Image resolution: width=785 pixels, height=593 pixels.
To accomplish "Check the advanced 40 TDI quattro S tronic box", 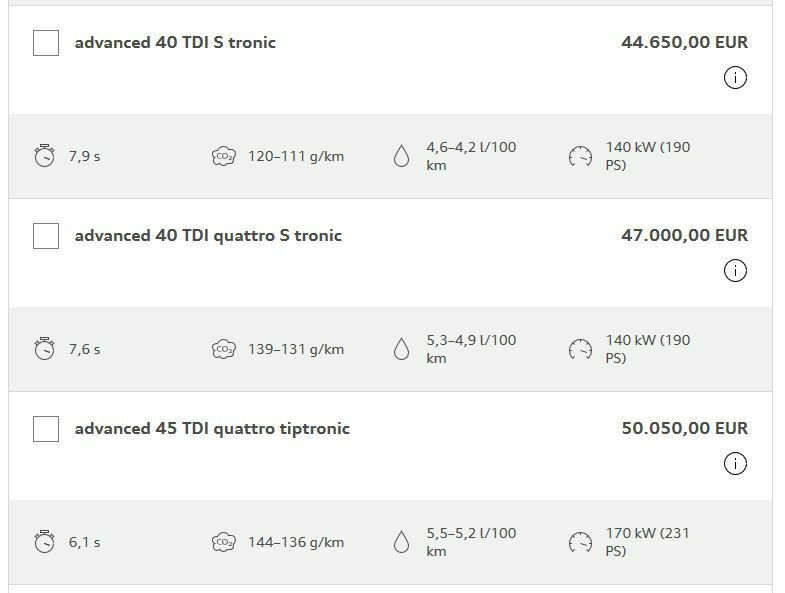I will click(46, 236).
